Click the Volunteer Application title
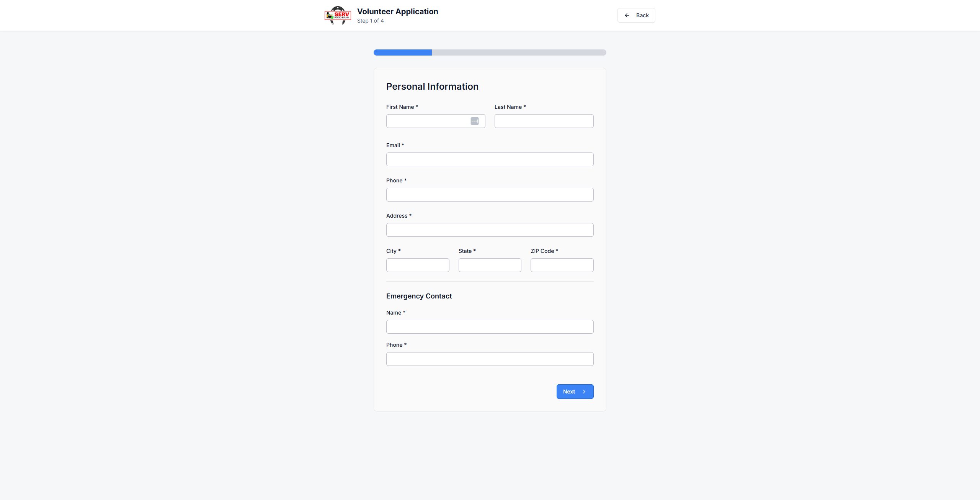980x500 pixels. (397, 11)
